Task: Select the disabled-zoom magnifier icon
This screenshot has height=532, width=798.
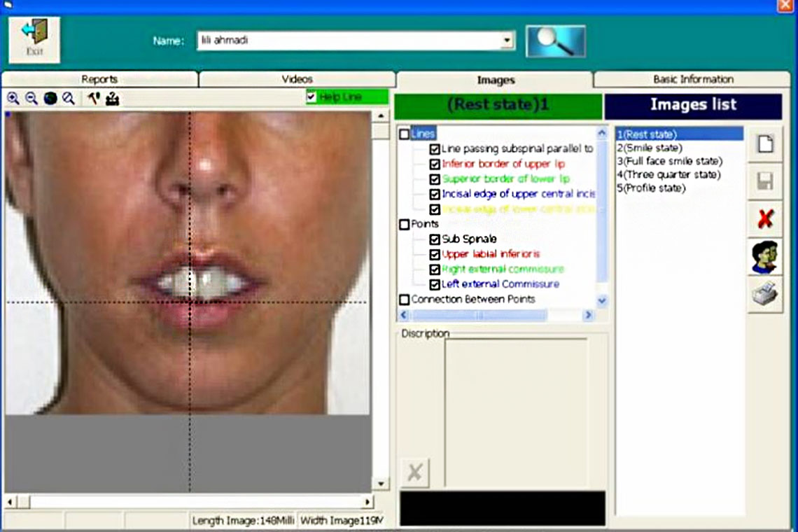Action: 66,98
